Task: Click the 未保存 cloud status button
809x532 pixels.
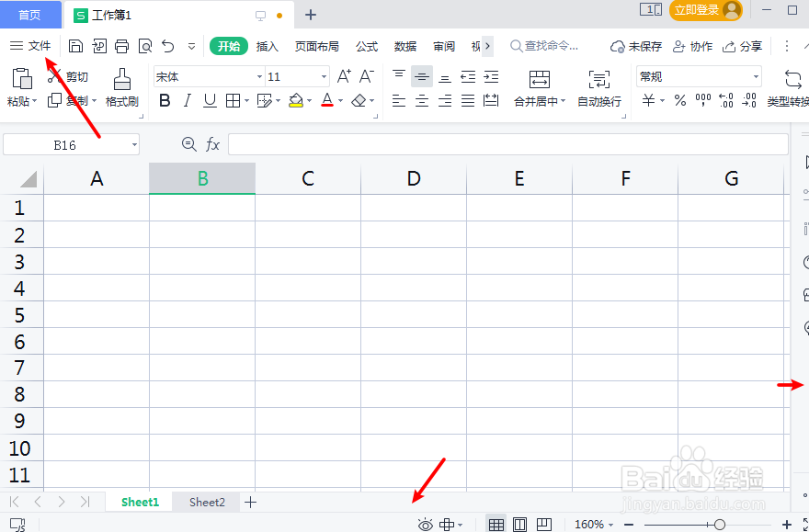Action: point(635,46)
